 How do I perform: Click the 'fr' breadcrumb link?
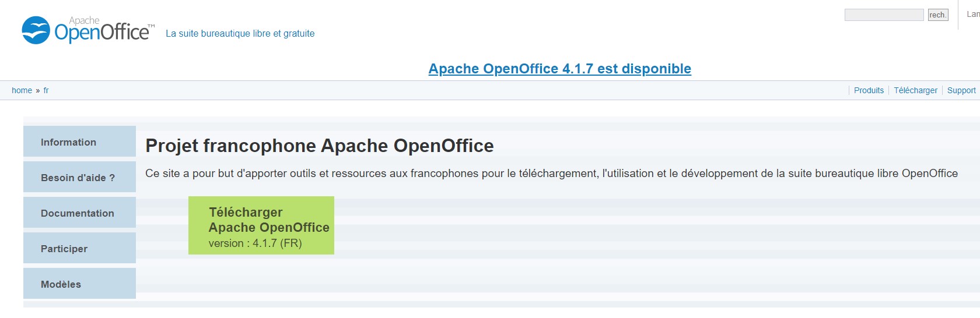[46, 90]
